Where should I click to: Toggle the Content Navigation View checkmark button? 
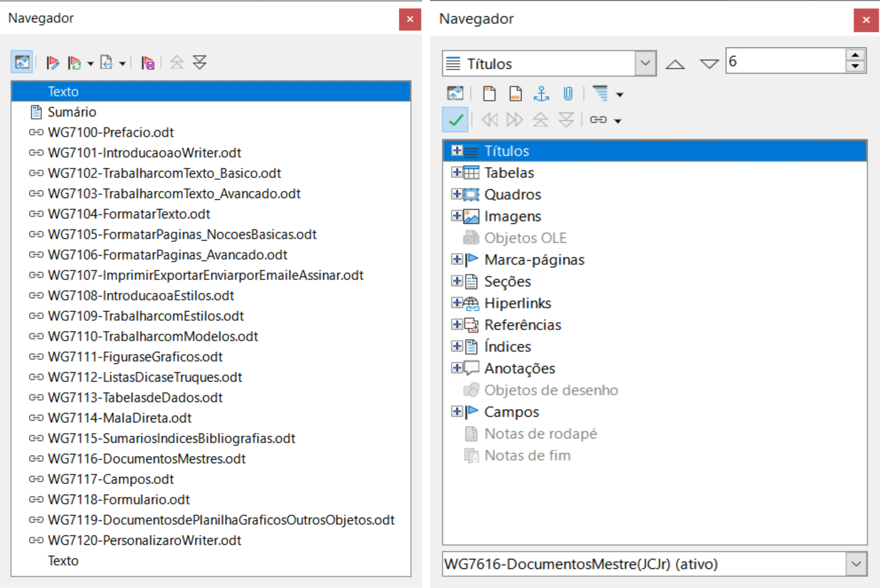455,120
